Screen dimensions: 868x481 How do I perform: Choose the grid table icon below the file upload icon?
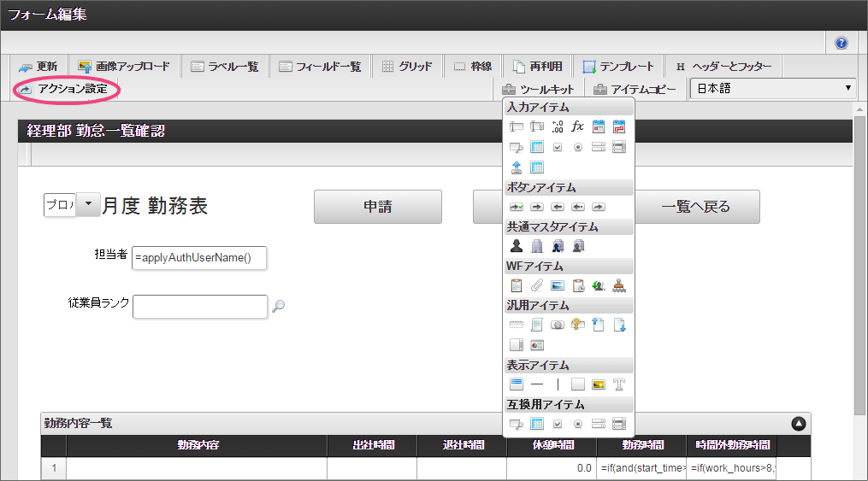click(x=537, y=167)
